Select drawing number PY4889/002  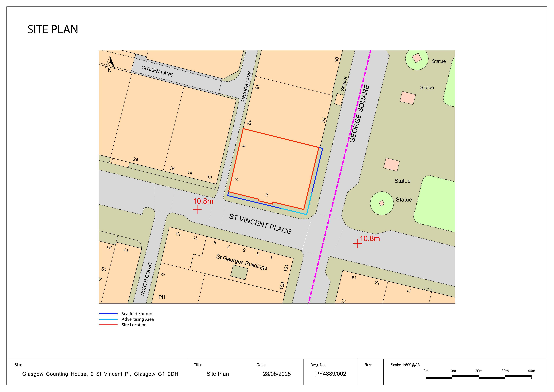[331, 374]
